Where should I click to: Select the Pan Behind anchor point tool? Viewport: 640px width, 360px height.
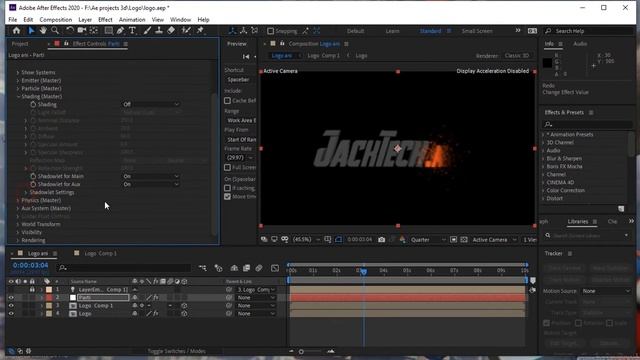coord(94,31)
